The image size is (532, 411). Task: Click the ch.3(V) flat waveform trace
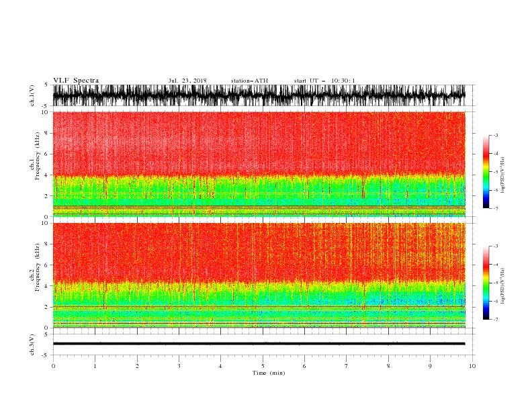259,344
